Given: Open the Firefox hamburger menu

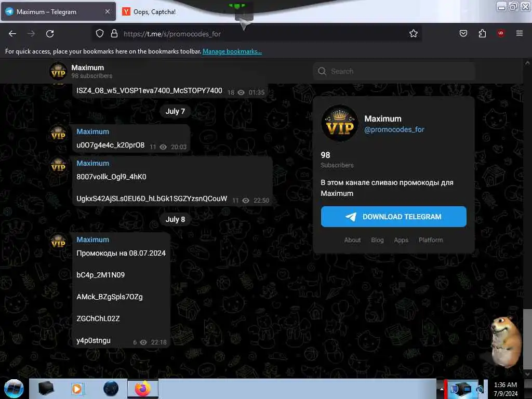Looking at the screenshot, I should coord(519,33).
